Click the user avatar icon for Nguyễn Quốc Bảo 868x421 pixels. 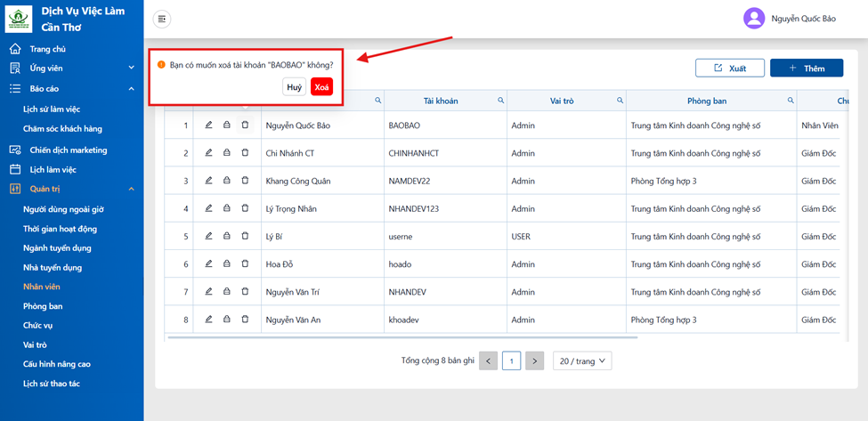[x=754, y=19]
